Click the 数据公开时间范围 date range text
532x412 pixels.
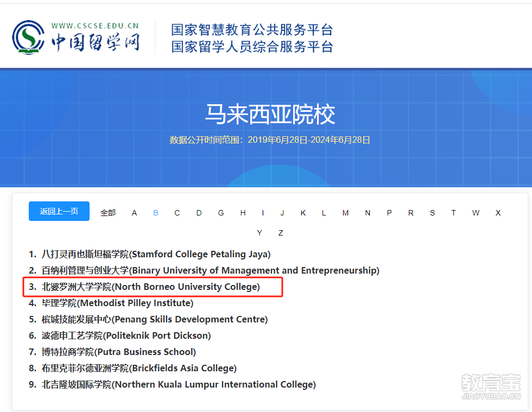270,140
